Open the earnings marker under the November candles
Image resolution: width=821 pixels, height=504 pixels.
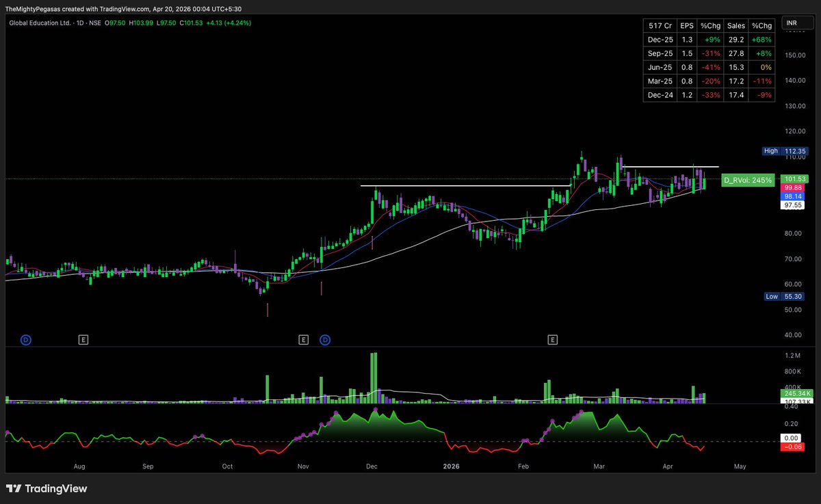pos(303,339)
